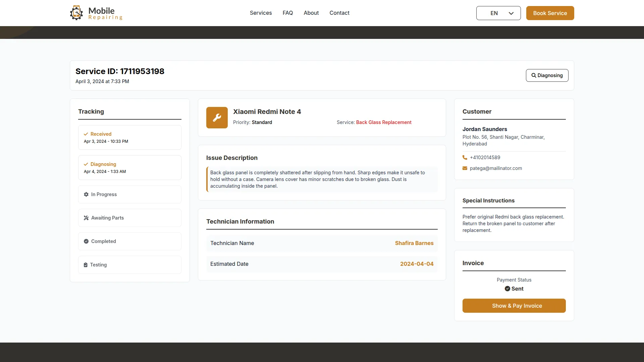Click the orange wrench device icon
The width and height of the screenshot is (644, 362).
tap(217, 118)
